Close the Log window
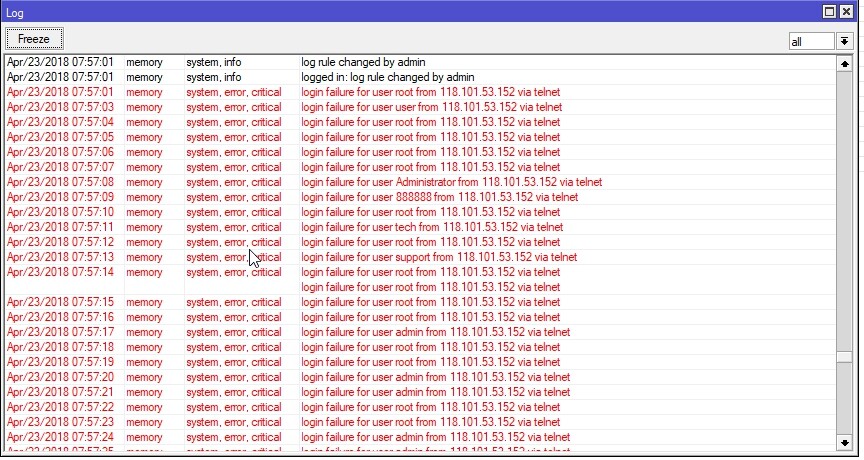Image resolution: width=864 pixels, height=460 pixels. click(847, 11)
